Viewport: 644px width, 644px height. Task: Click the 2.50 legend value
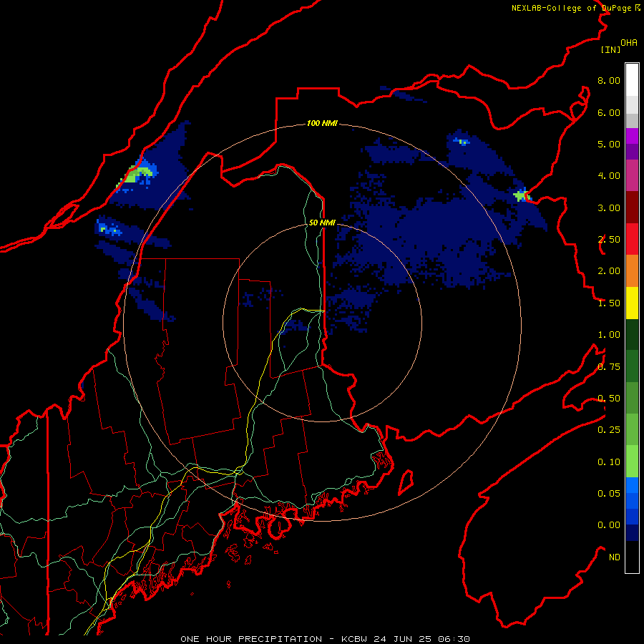pyautogui.click(x=609, y=240)
